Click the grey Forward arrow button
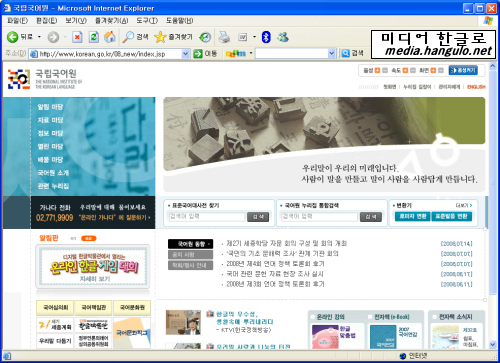Image resolution: width=500 pixels, height=363 pixels. click(x=53, y=37)
